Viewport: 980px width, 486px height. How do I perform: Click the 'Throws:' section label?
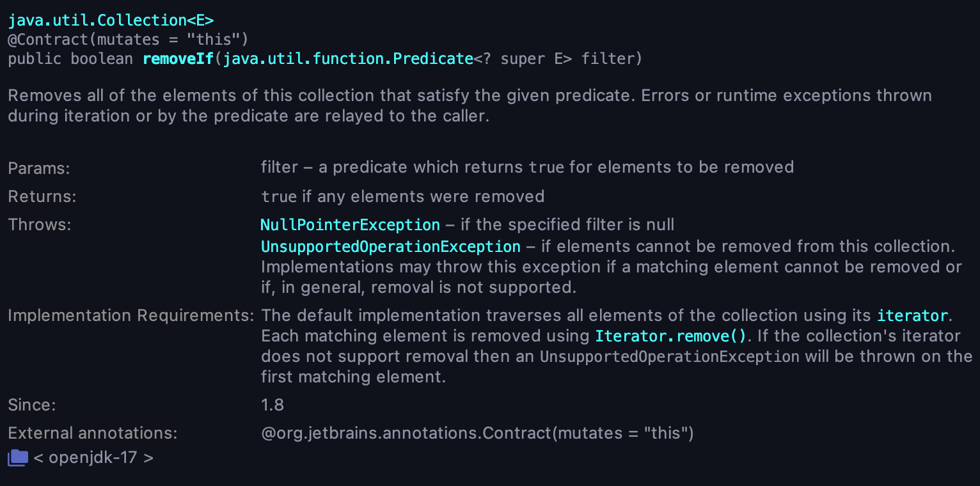coord(40,225)
